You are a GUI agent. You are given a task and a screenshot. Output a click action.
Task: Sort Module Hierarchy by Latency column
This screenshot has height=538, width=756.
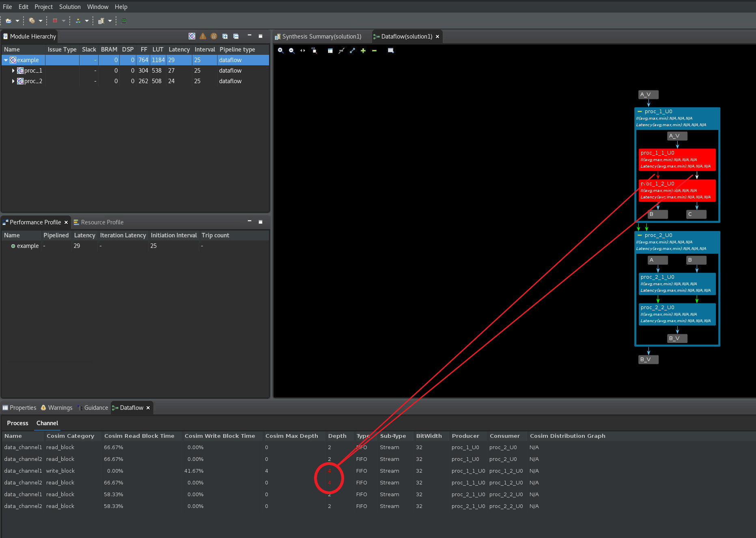point(179,49)
